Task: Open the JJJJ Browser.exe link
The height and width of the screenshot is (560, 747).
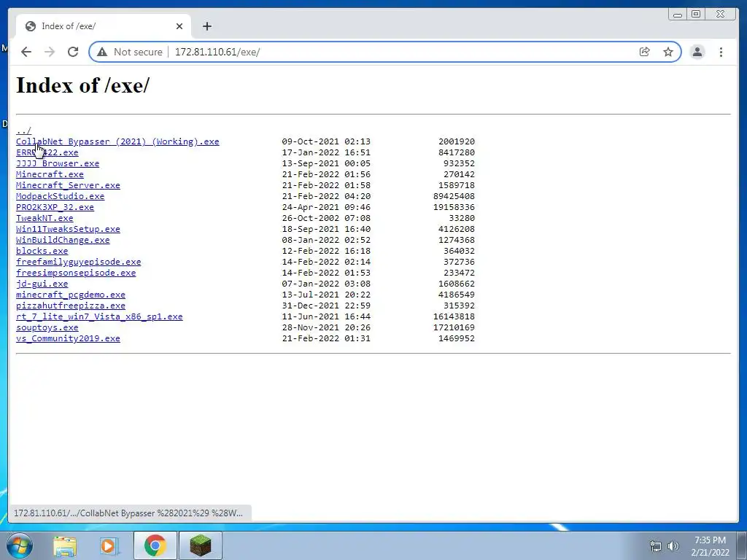Action: pos(58,163)
